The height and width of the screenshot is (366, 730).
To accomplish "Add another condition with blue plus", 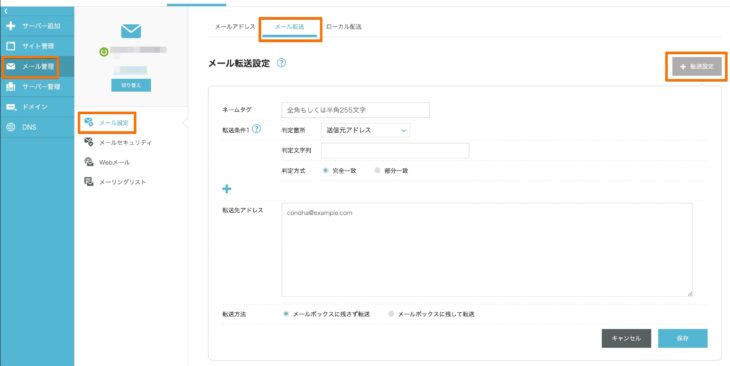I will click(x=227, y=189).
